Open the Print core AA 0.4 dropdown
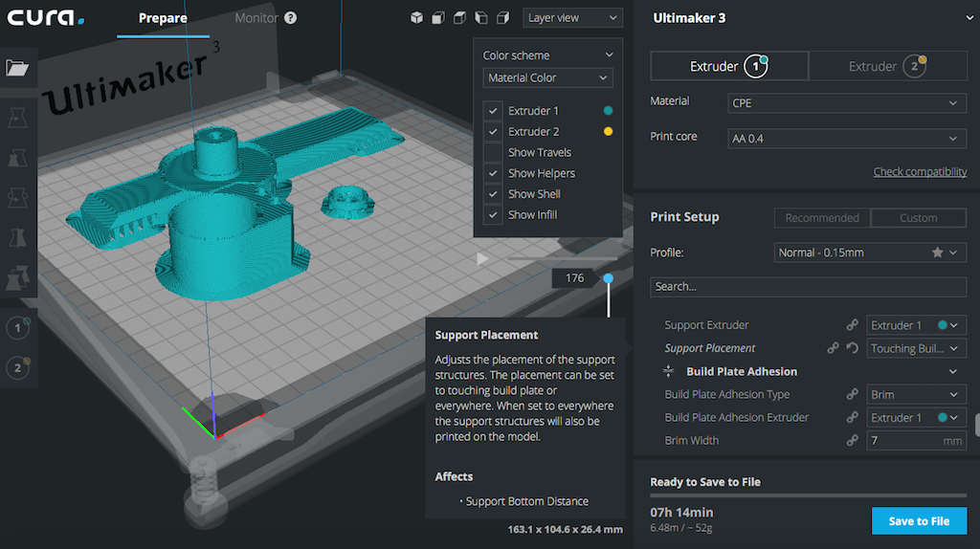The height and width of the screenshot is (549, 980). (x=847, y=138)
